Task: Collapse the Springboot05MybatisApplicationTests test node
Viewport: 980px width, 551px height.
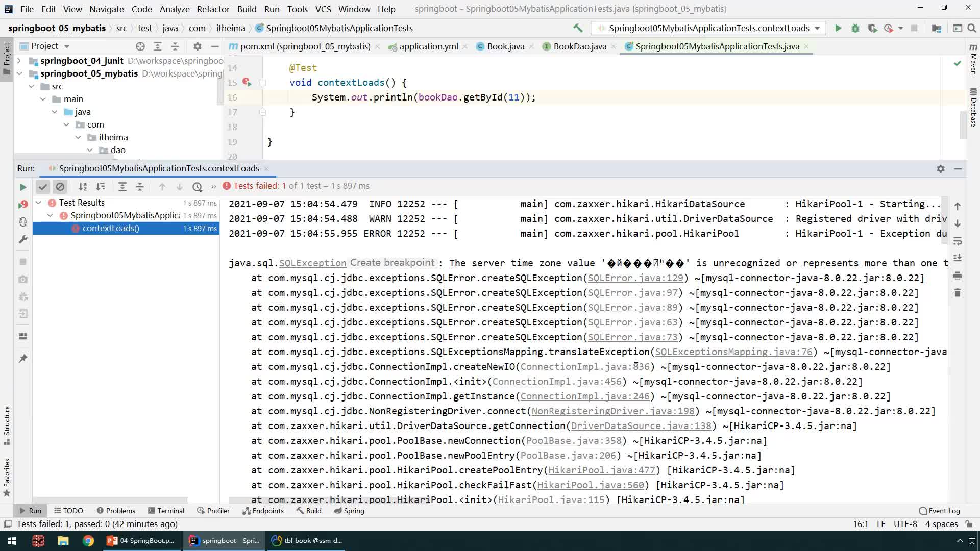Action: [x=50, y=215]
